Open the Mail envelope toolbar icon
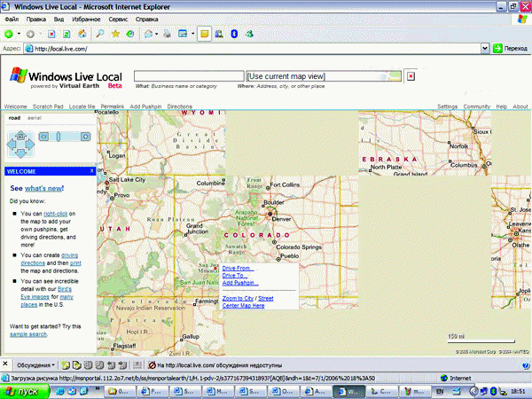Image resolution: width=532 pixels, height=399 pixels. (148, 34)
